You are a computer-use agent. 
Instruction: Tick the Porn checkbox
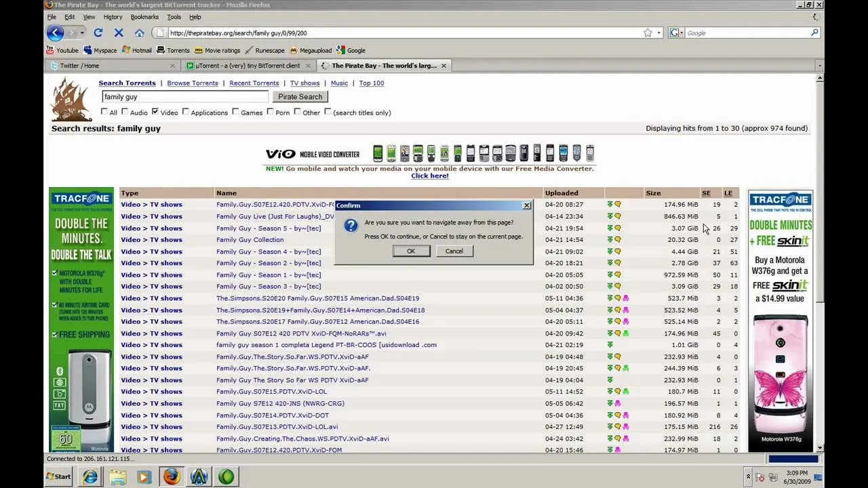coord(270,112)
